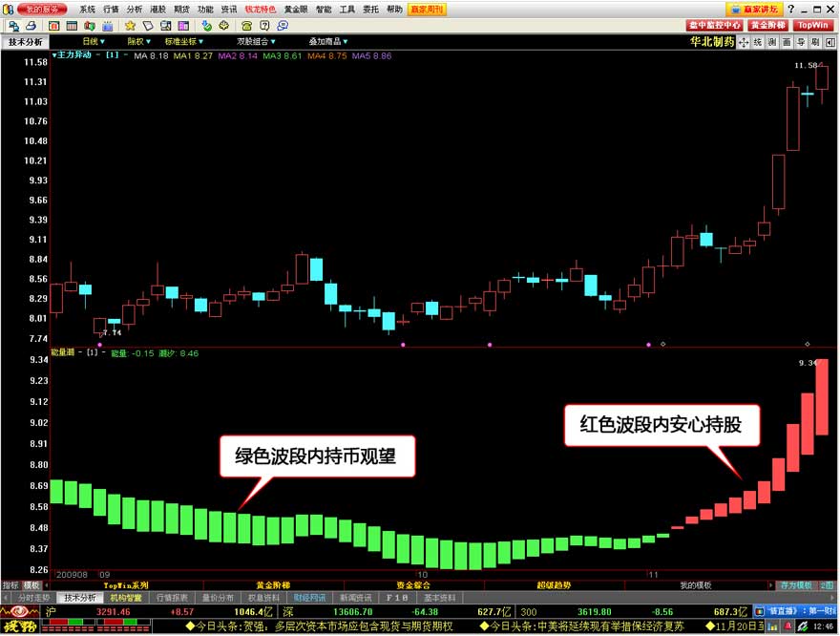Click the tall red energy bar at far right

(x=821, y=396)
